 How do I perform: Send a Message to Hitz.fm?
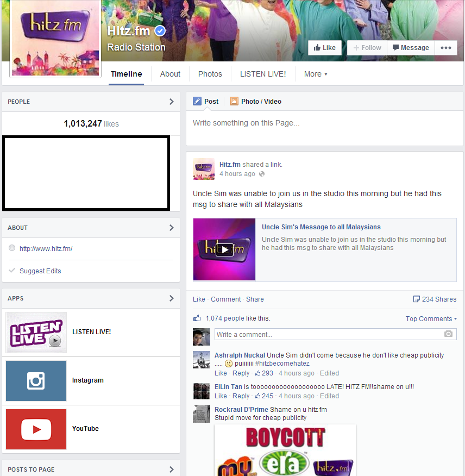click(x=411, y=48)
